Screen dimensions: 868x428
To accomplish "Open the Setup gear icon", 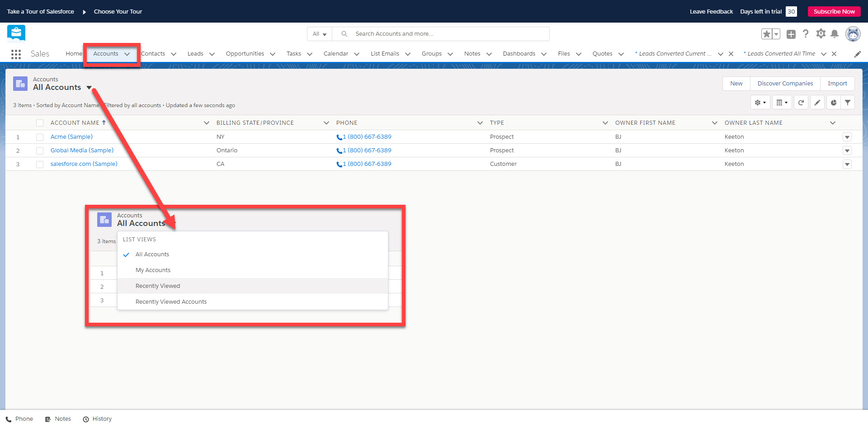I will pyautogui.click(x=821, y=34).
